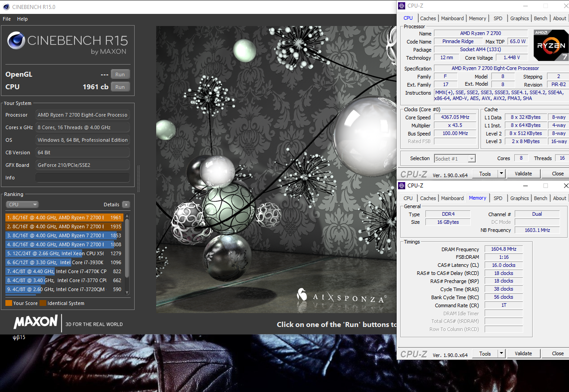Switch to CPU tab in lower CPU-Z

pyautogui.click(x=408, y=198)
